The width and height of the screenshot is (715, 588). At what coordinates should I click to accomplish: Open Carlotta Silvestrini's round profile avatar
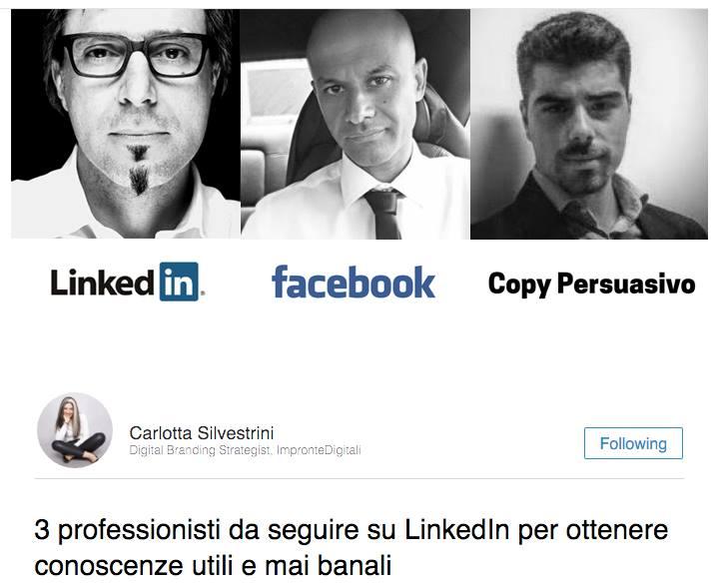pyautogui.click(x=75, y=430)
